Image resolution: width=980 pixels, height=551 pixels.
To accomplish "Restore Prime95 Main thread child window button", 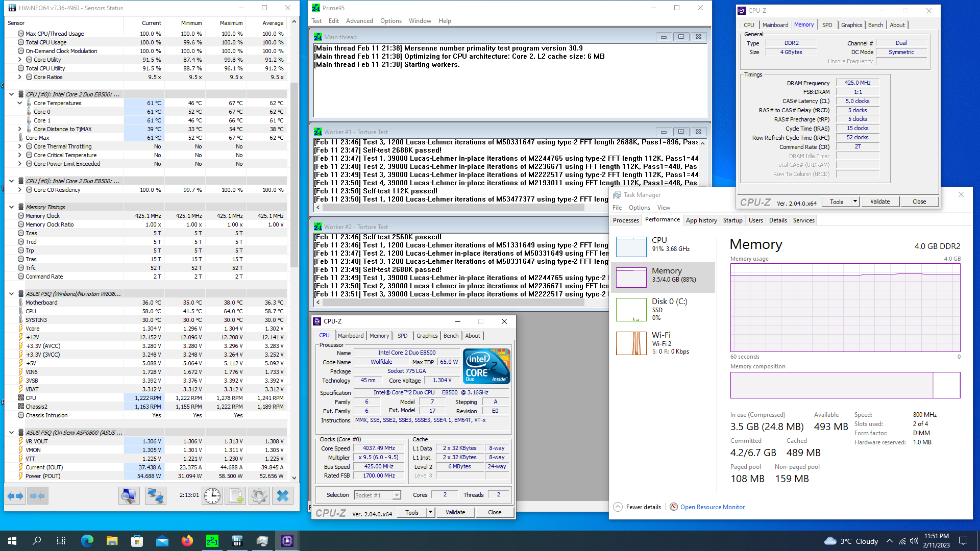I will (x=681, y=37).
